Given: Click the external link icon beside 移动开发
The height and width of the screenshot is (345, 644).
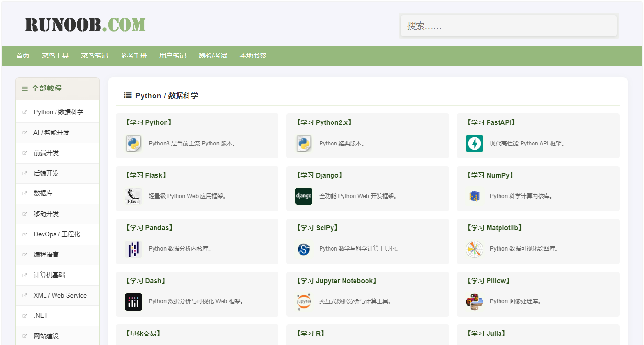Looking at the screenshot, I should pos(25,214).
